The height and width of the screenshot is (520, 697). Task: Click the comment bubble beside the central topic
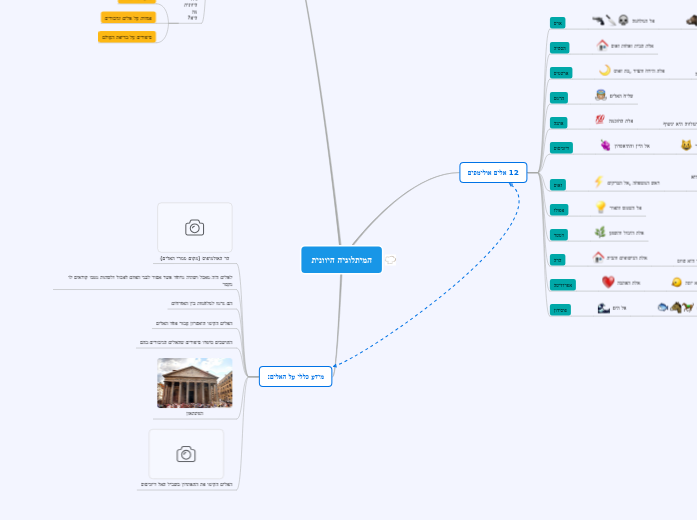[390, 260]
